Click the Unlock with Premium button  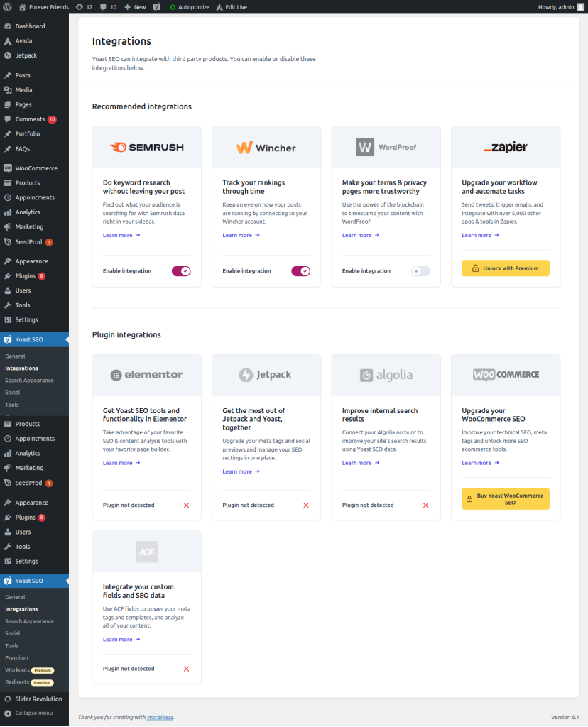(x=506, y=268)
